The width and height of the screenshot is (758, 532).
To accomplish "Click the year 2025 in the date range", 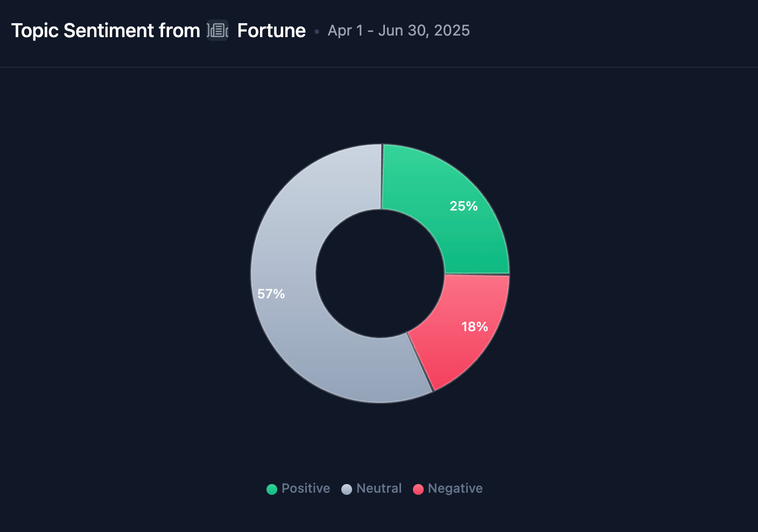I will click(452, 31).
